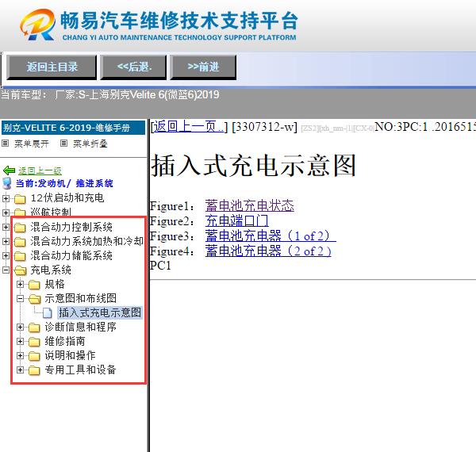Screen dimensions: 476x452
Task: Select 插入式充电示意图 tree item
Action: point(100,312)
